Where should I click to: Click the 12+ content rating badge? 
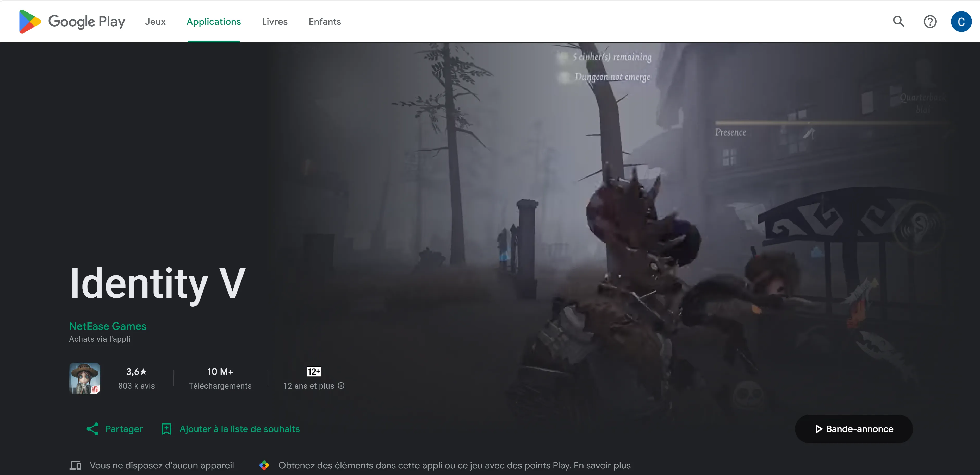coord(314,372)
